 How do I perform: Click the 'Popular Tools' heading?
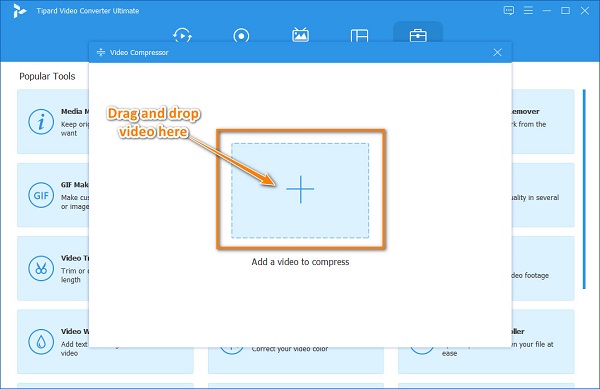(x=47, y=76)
